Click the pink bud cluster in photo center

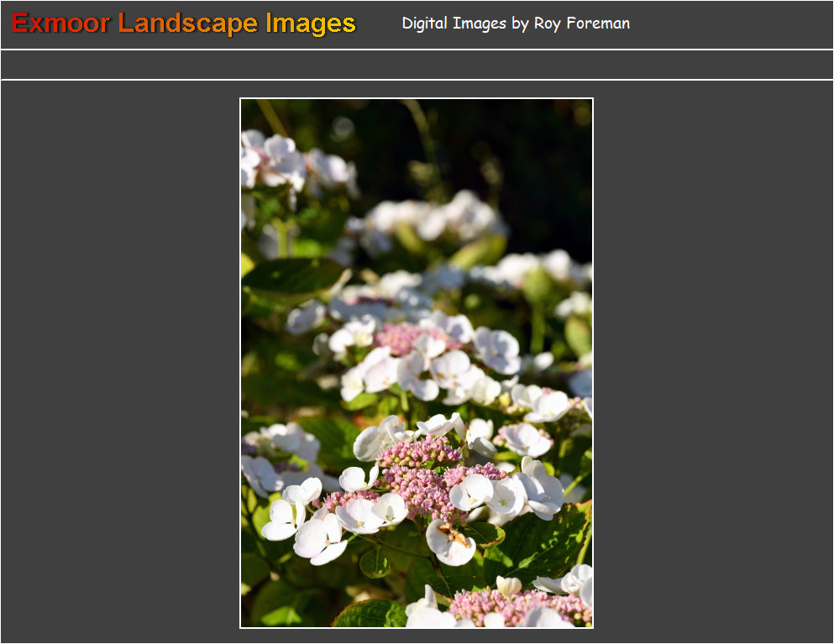tap(420, 480)
